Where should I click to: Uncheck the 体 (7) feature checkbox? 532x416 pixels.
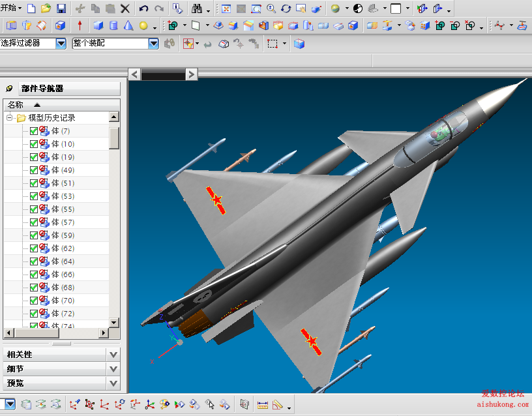click(x=34, y=131)
